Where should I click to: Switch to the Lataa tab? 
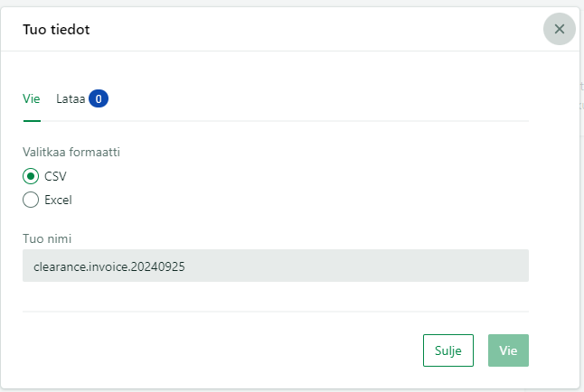point(71,99)
